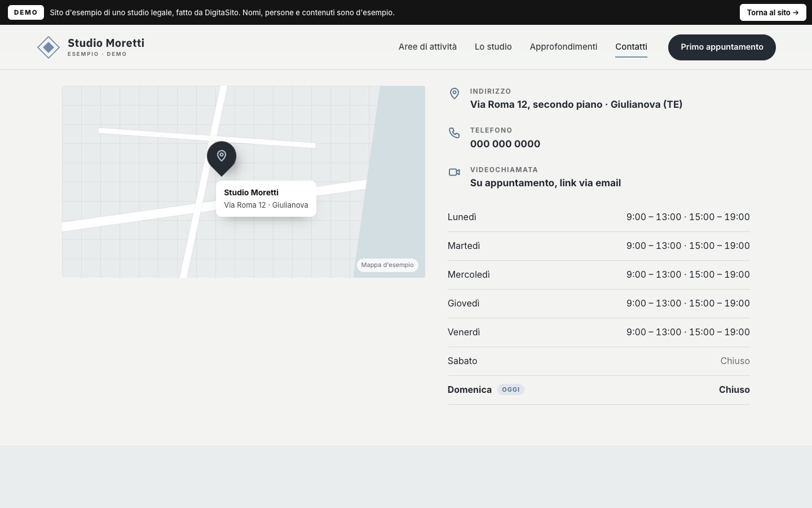Click the map pin marker on the map
This screenshot has width=812, height=508.
click(222, 158)
